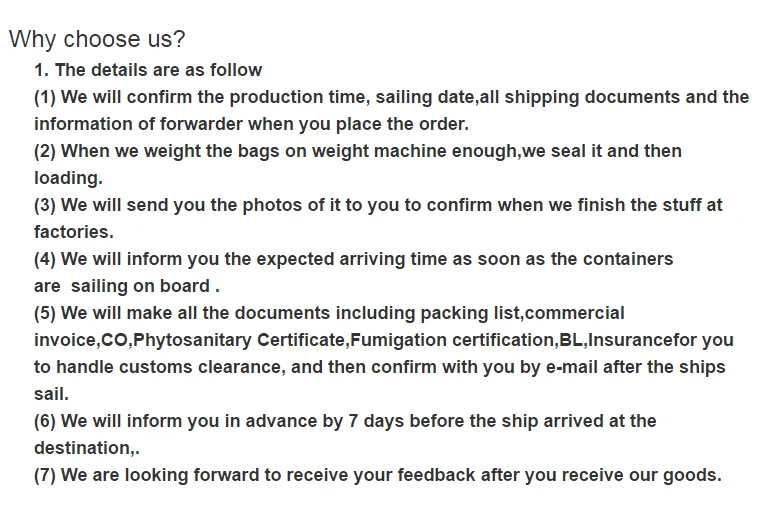
Task: Click the item marker '(3)' about sending photos
Action: point(45,205)
